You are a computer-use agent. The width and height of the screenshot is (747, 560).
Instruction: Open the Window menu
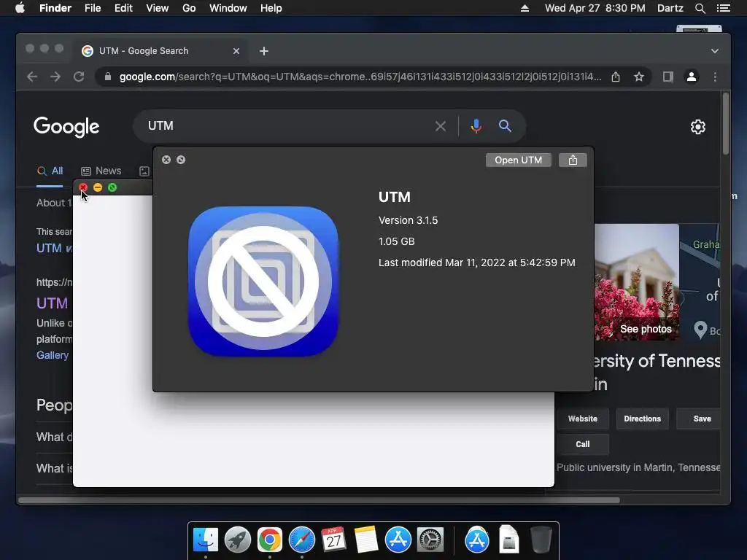tap(228, 8)
